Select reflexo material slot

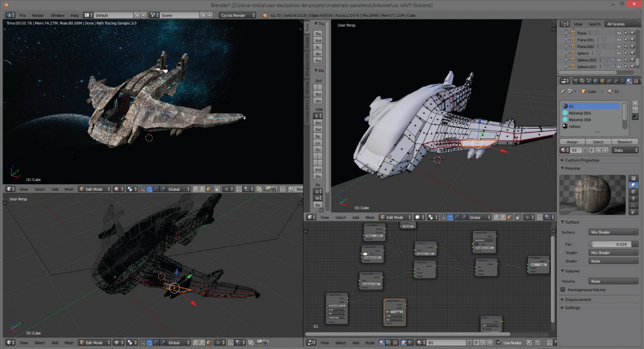tap(591, 126)
